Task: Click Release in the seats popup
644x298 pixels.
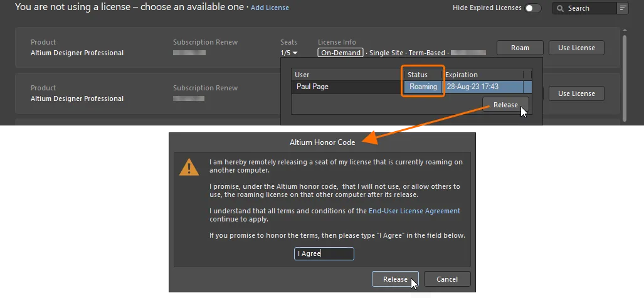Action: coord(505,105)
